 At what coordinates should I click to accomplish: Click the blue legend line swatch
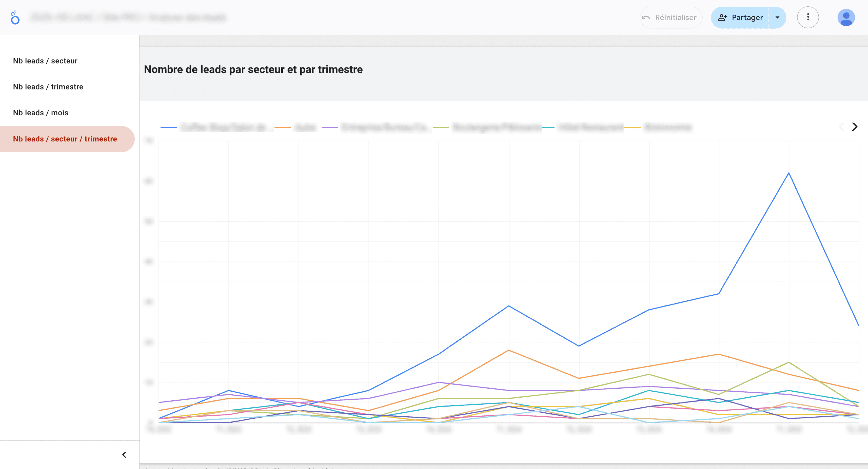pos(168,128)
